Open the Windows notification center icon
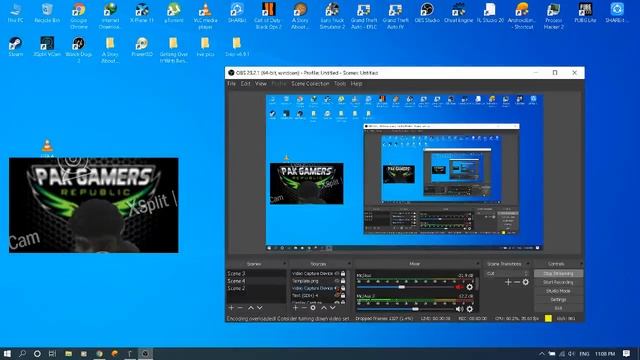 627,353
